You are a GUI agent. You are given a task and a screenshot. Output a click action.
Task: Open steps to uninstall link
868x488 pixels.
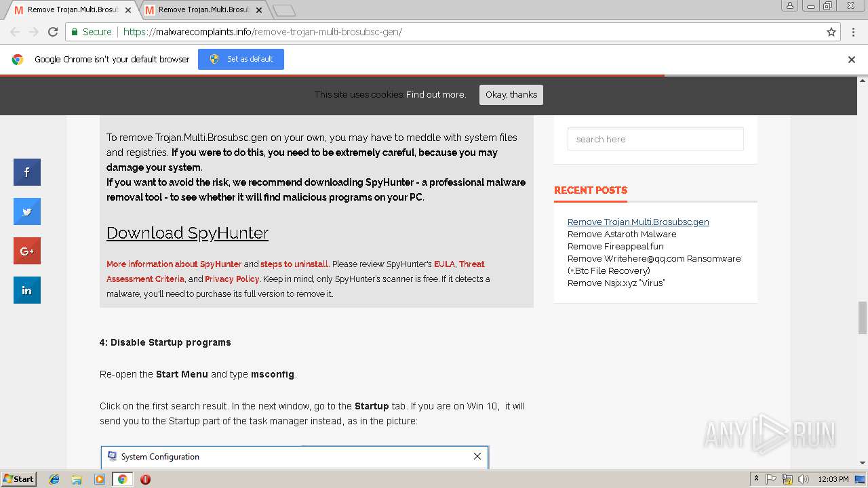[294, 264]
